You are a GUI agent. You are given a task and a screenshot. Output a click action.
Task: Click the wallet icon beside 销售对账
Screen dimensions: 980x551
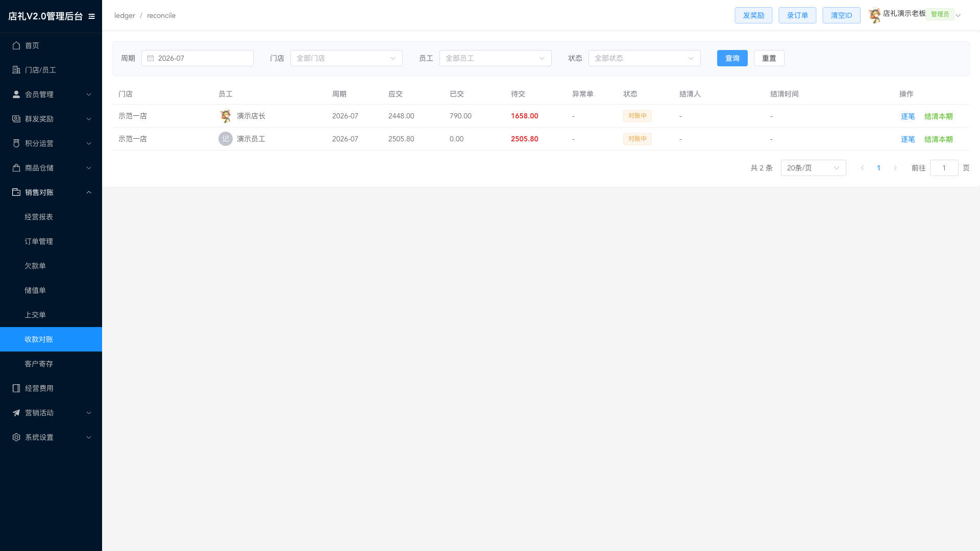click(x=16, y=192)
